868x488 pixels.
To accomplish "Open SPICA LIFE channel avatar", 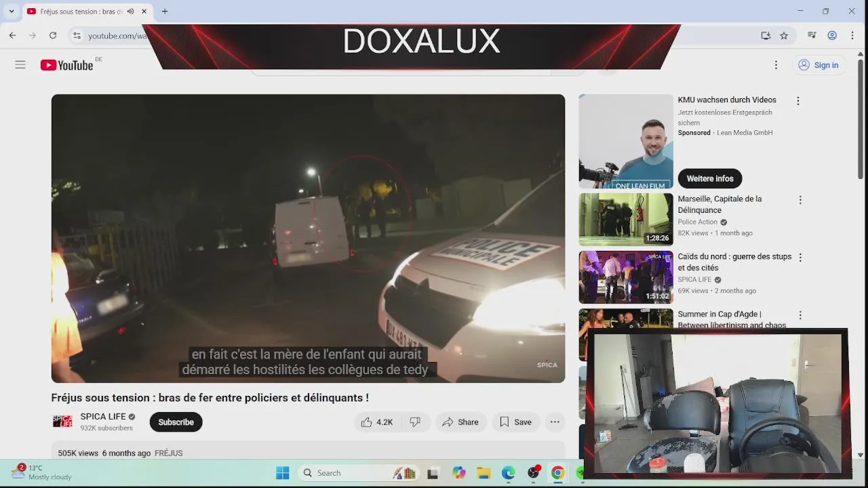I will pyautogui.click(x=62, y=422).
